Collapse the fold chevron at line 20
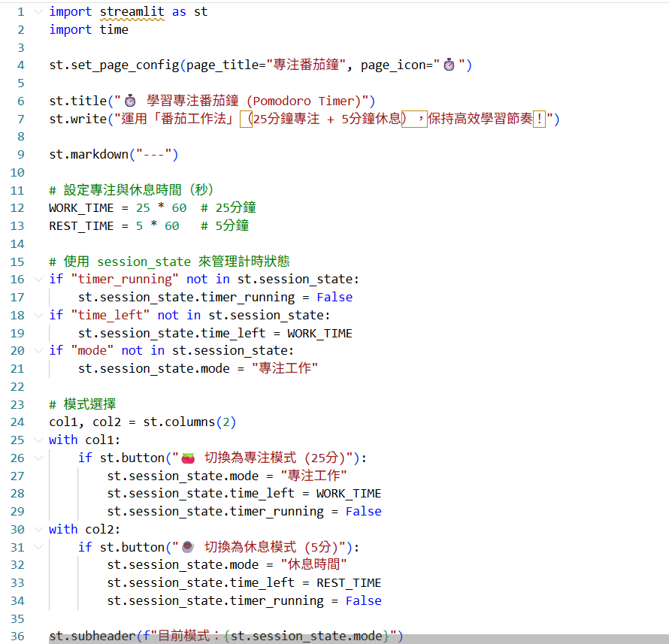Image resolution: width=669 pixels, height=644 pixels. (38, 351)
